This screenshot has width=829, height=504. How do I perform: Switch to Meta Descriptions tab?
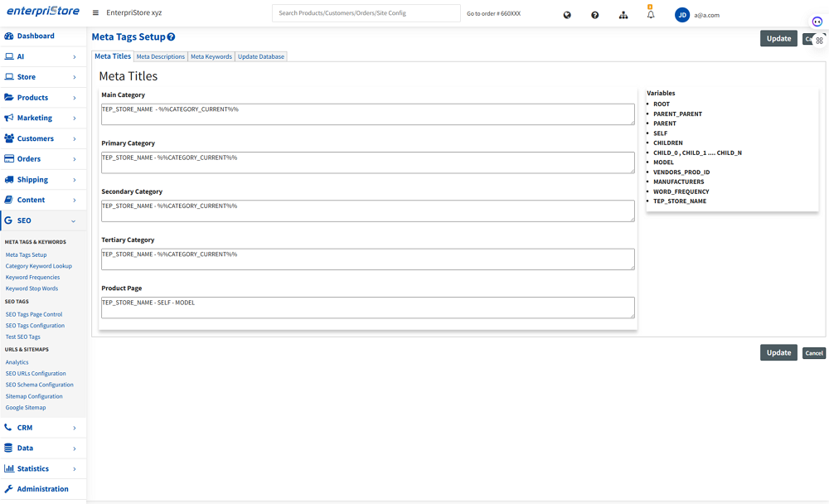[x=161, y=56]
